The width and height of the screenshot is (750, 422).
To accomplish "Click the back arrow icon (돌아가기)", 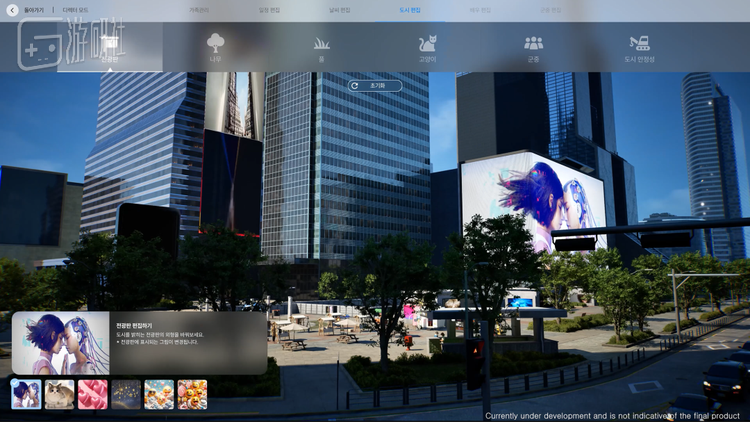I will coord(12,10).
